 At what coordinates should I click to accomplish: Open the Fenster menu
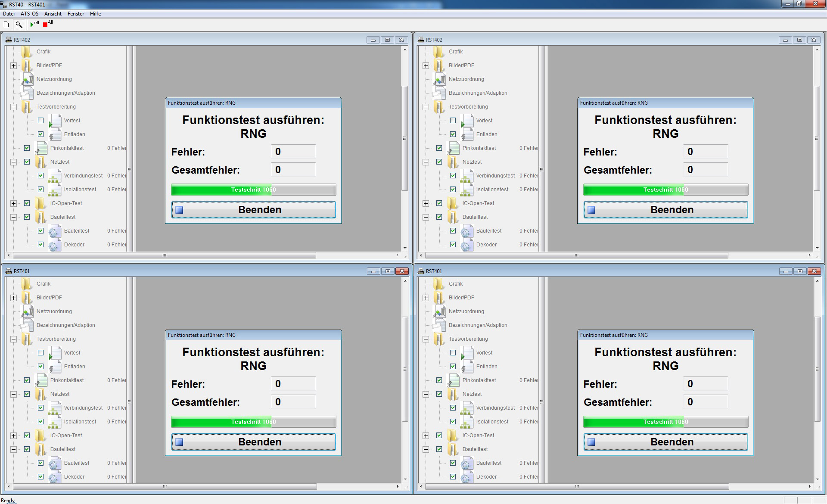tap(76, 14)
